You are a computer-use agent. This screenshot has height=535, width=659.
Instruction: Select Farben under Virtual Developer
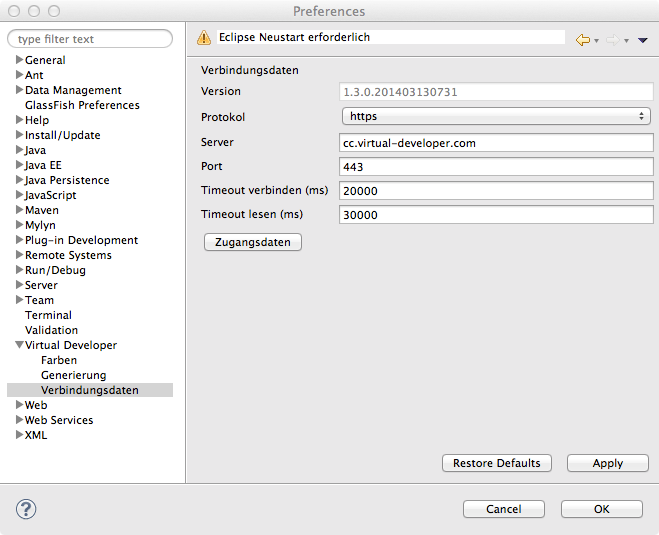click(x=59, y=360)
